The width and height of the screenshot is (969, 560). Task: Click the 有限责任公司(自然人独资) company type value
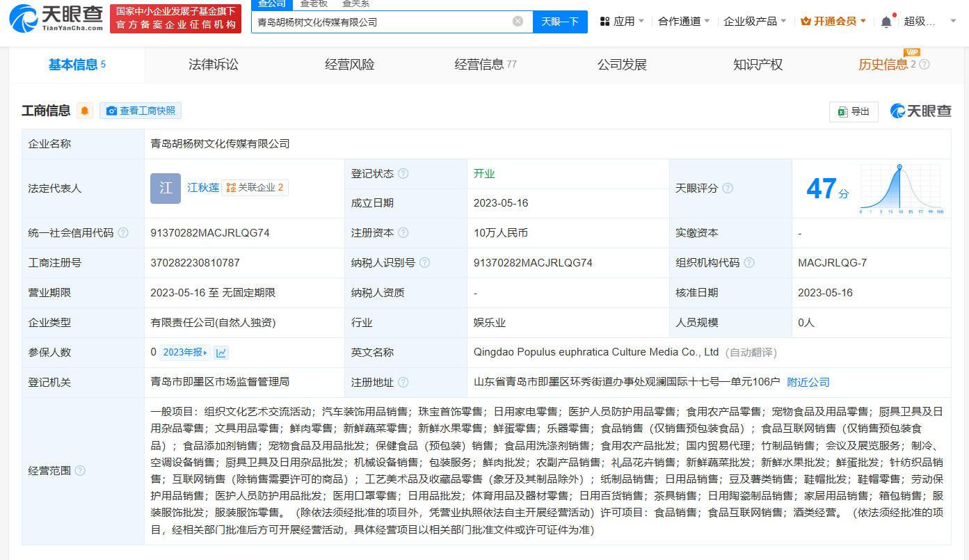(213, 323)
